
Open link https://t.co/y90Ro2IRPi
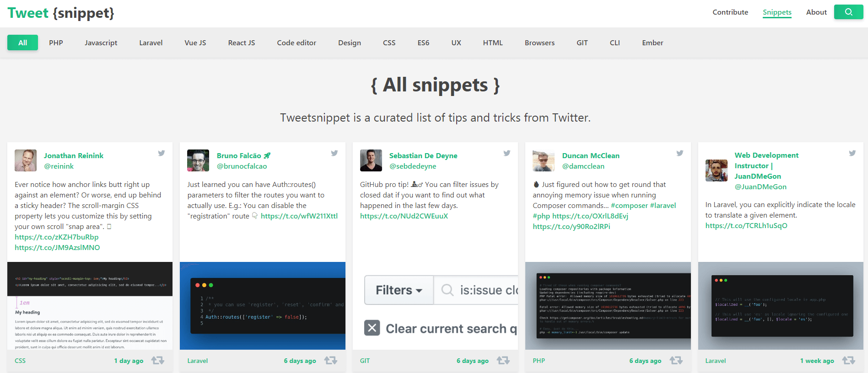pyautogui.click(x=571, y=226)
